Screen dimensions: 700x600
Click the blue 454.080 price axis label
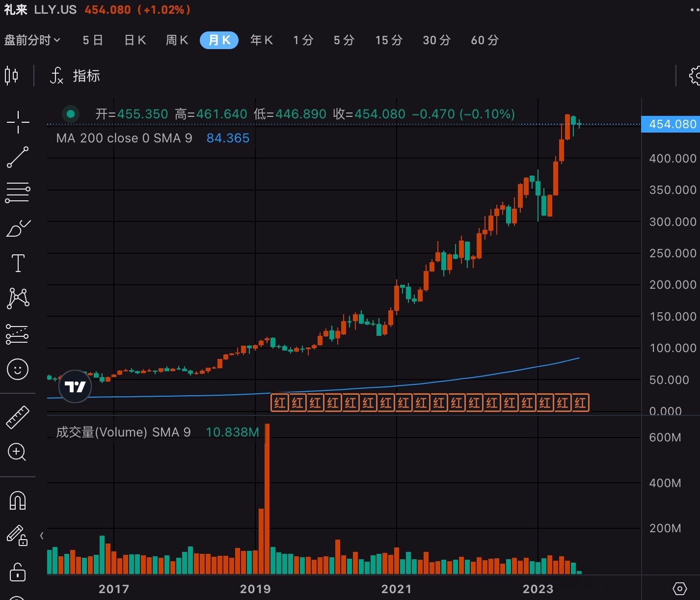[672, 124]
